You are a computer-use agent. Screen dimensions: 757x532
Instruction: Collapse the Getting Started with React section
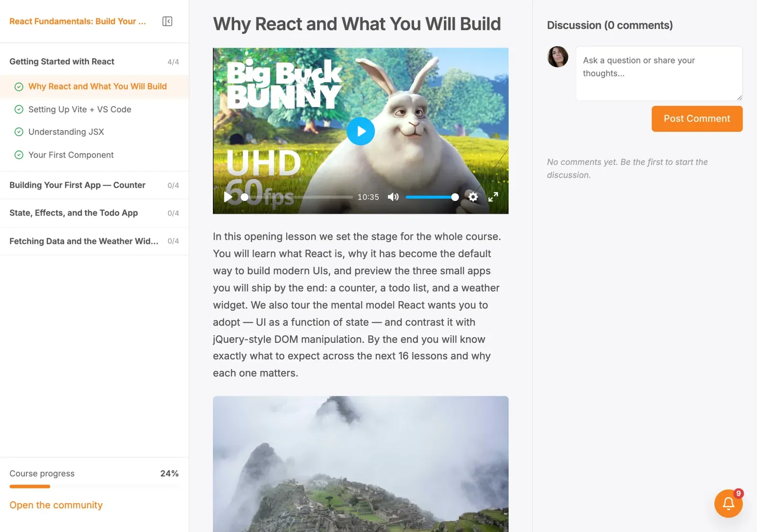pos(94,61)
